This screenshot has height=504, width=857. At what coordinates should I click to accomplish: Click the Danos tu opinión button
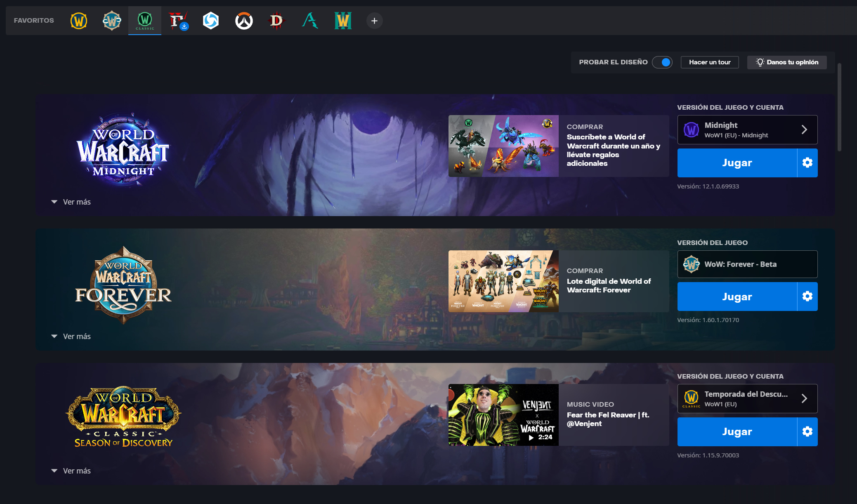(787, 62)
